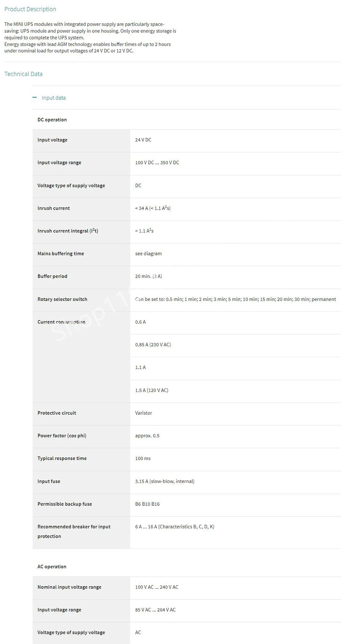Click the Inrush current row label

click(54, 208)
